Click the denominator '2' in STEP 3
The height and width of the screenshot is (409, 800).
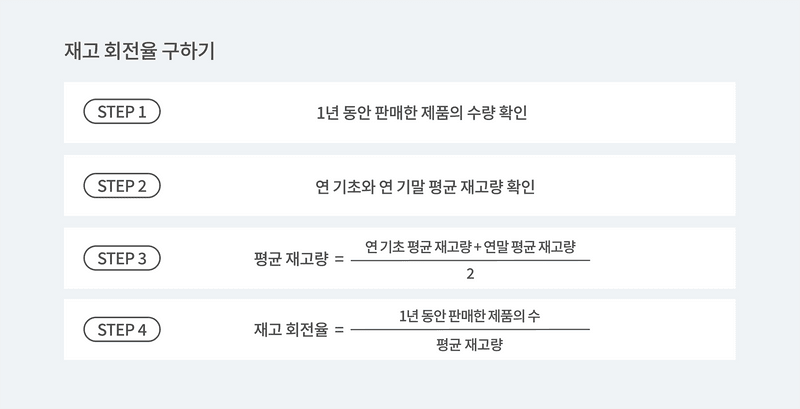[470, 274]
